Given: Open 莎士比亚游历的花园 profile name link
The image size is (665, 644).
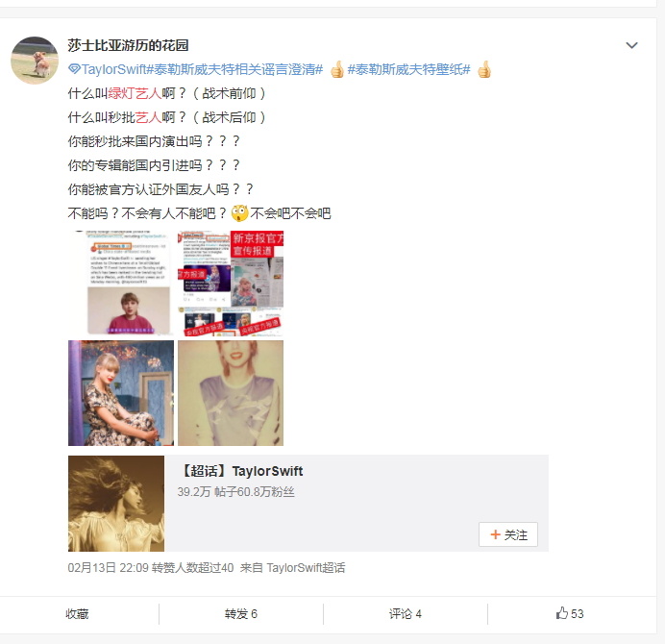Looking at the screenshot, I should (128, 45).
